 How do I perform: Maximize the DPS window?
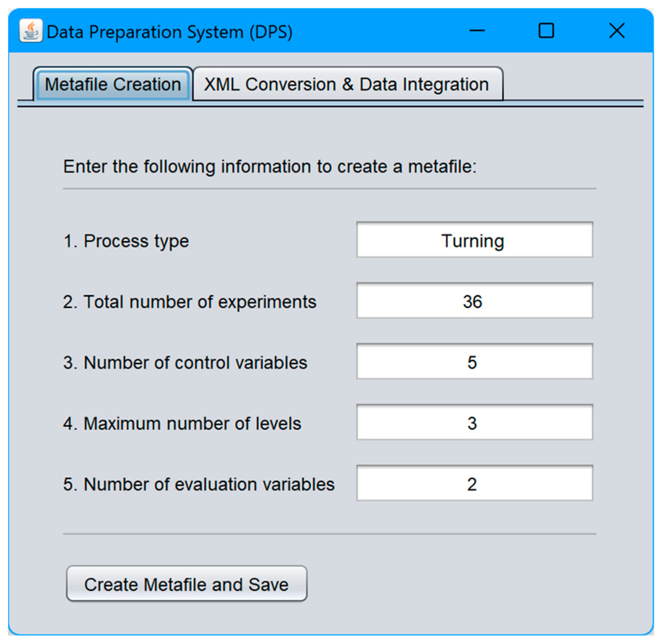coord(546,31)
